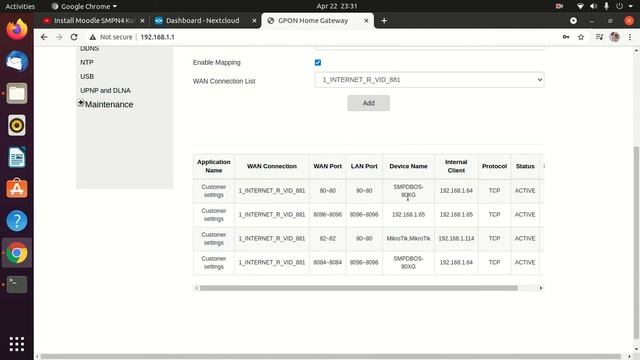The height and width of the screenshot is (360, 640).
Task: Open the Help icon in dock
Action: (x=17, y=221)
